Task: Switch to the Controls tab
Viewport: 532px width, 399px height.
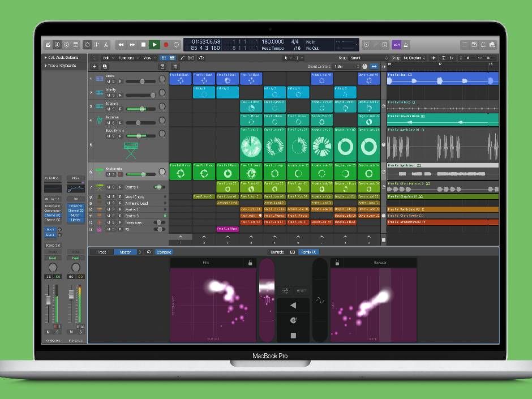Action: pos(277,252)
